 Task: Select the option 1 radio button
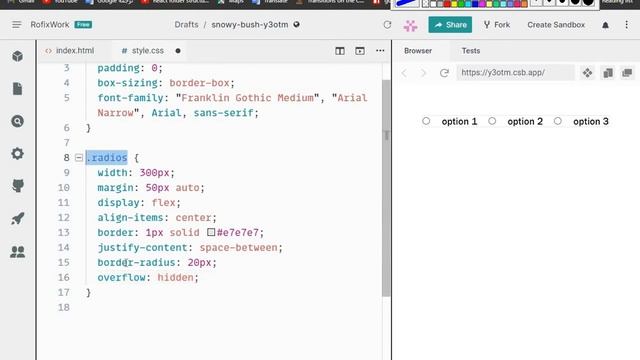426,121
